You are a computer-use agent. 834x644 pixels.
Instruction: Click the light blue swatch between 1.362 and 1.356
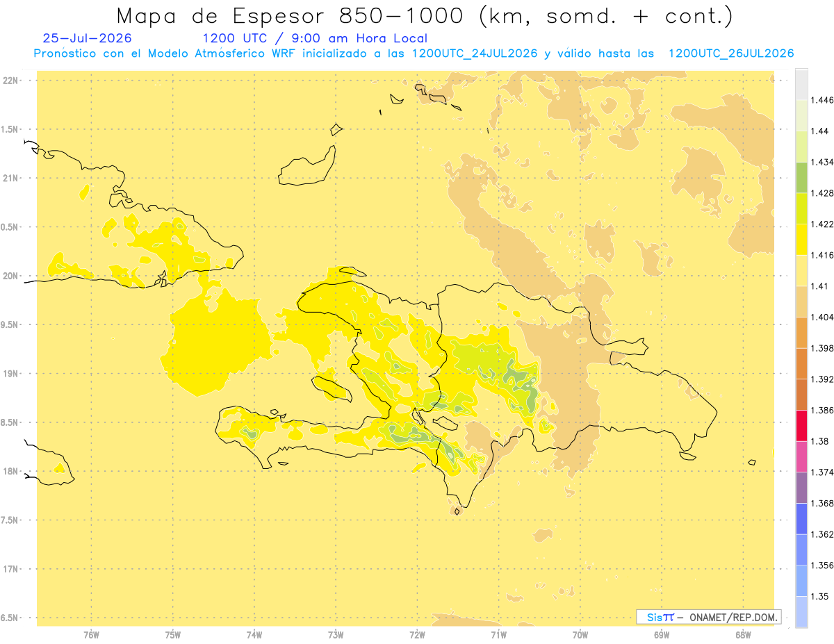coord(801,550)
